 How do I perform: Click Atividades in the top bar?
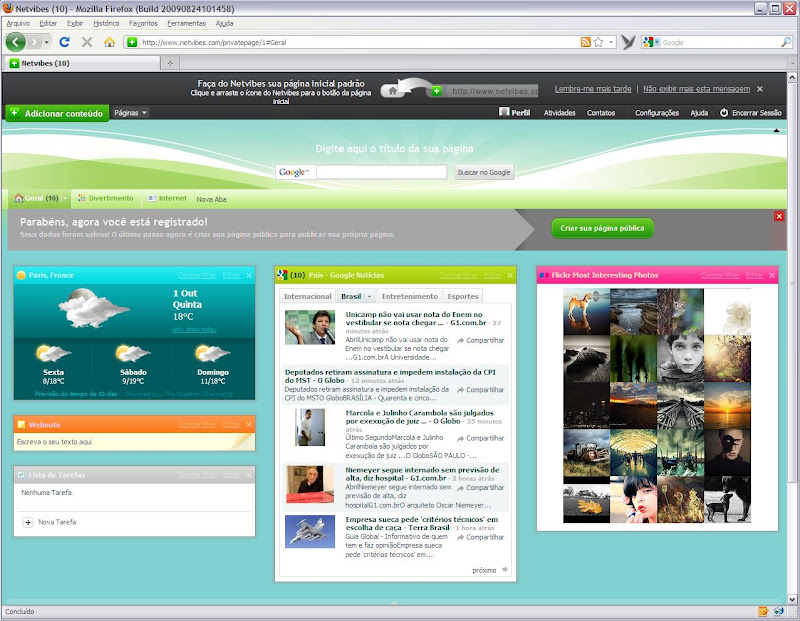click(559, 113)
